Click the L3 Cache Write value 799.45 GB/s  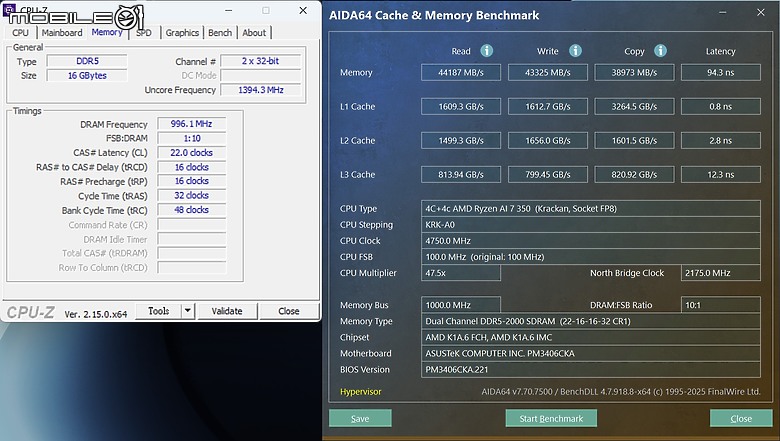pyautogui.click(x=548, y=175)
